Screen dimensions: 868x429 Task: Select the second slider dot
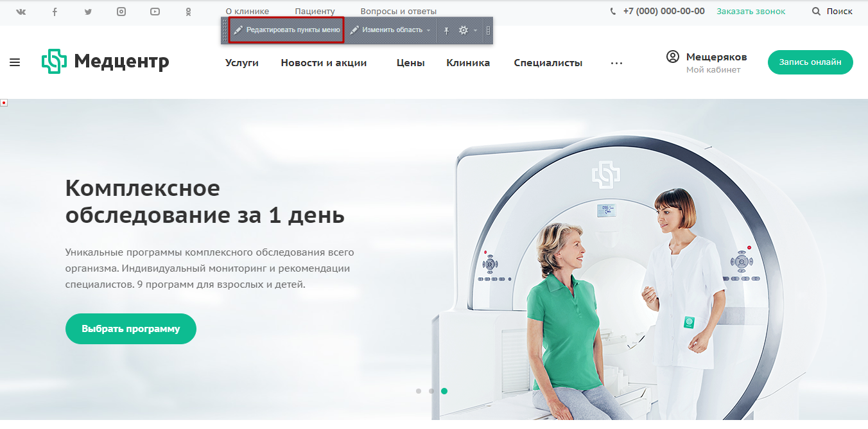(x=431, y=390)
